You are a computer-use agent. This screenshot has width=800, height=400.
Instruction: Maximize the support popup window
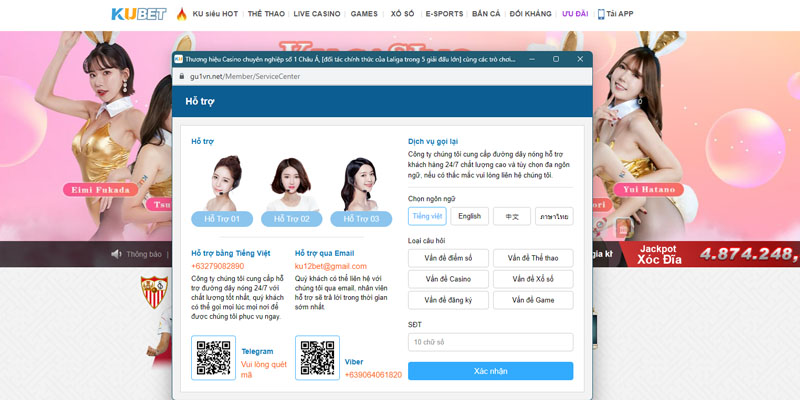(556, 59)
